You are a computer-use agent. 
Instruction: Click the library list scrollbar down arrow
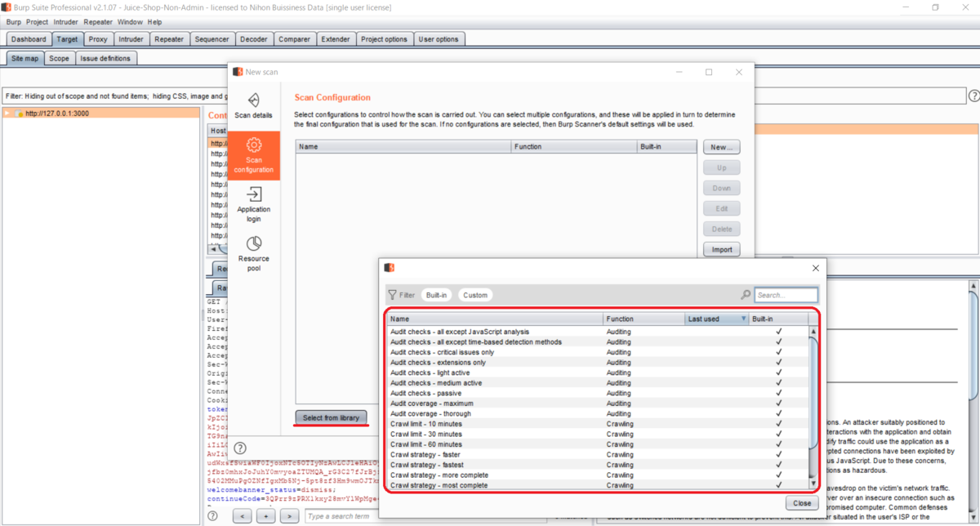click(x=813, y=484)
